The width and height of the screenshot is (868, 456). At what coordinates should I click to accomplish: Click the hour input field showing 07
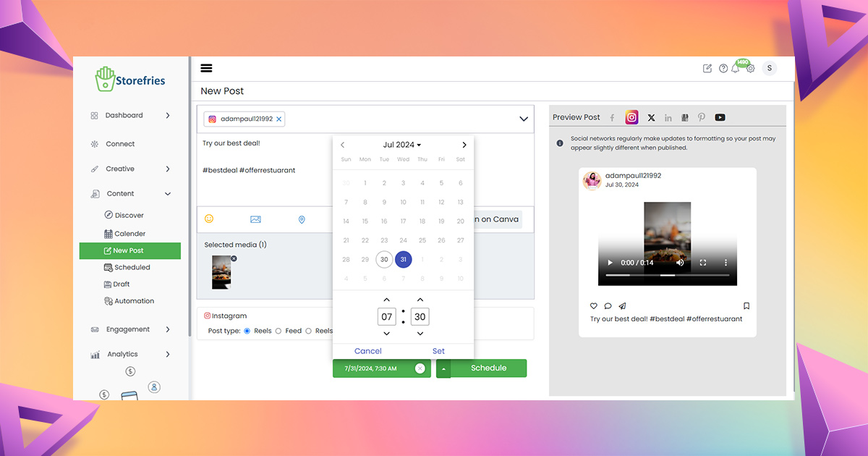pos(387,317)
